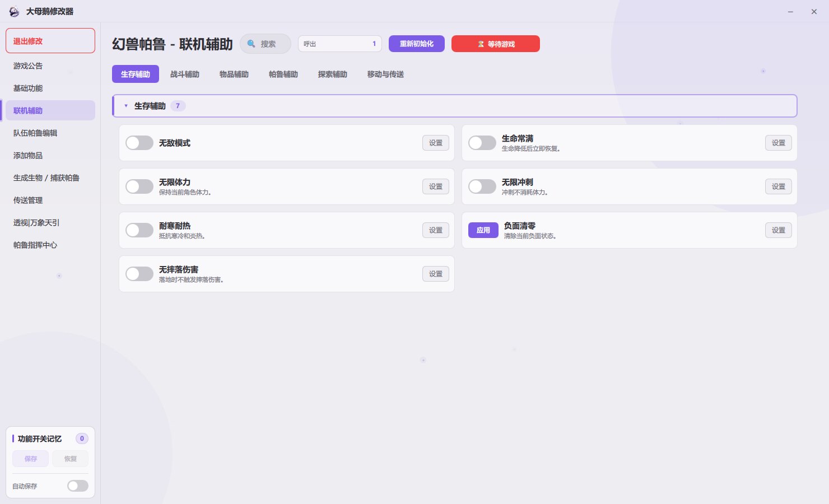
Task: Open 游戏公告 in sidebar
Action: point(50,66)
